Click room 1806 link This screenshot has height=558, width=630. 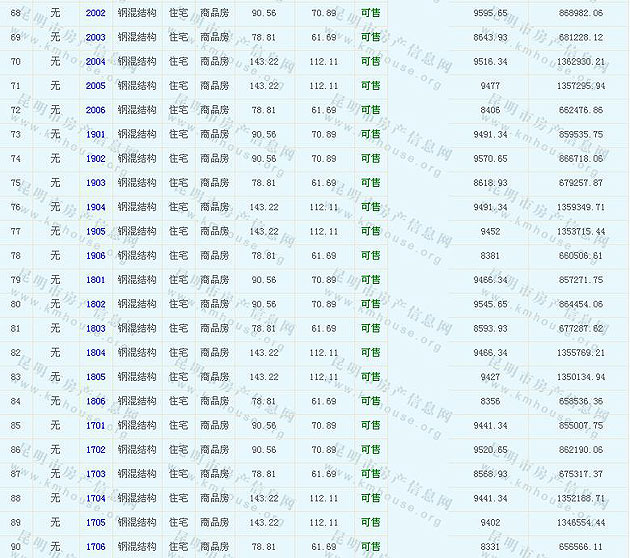pos(96,401)
